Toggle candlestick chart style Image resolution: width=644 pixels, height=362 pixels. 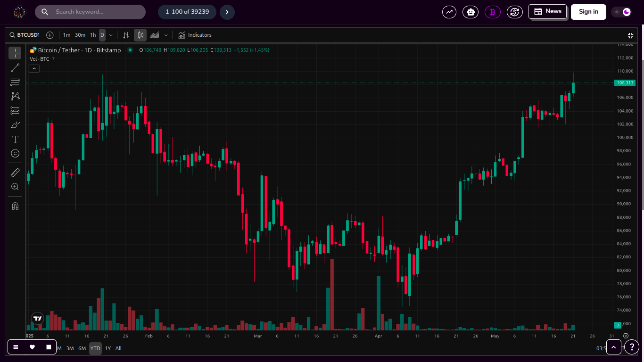140,35
